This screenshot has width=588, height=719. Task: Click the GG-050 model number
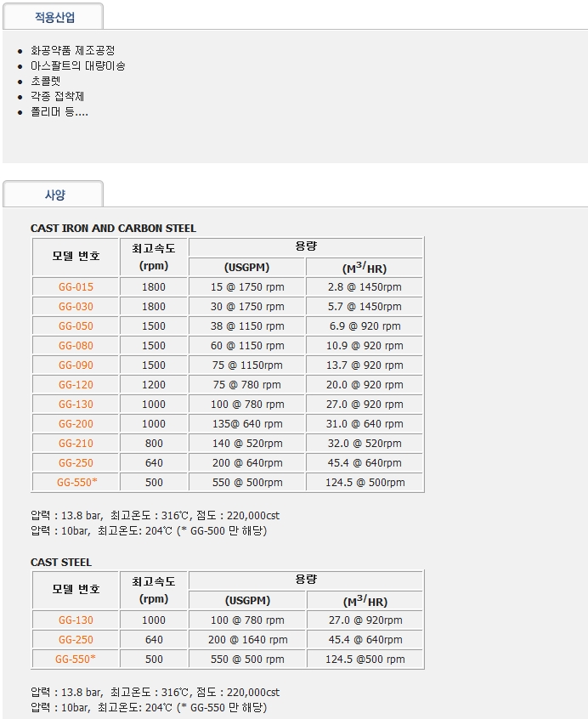pos(76,326)
